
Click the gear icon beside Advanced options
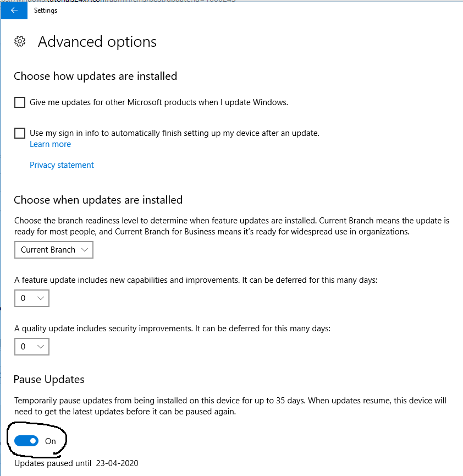tap(20, 42)
